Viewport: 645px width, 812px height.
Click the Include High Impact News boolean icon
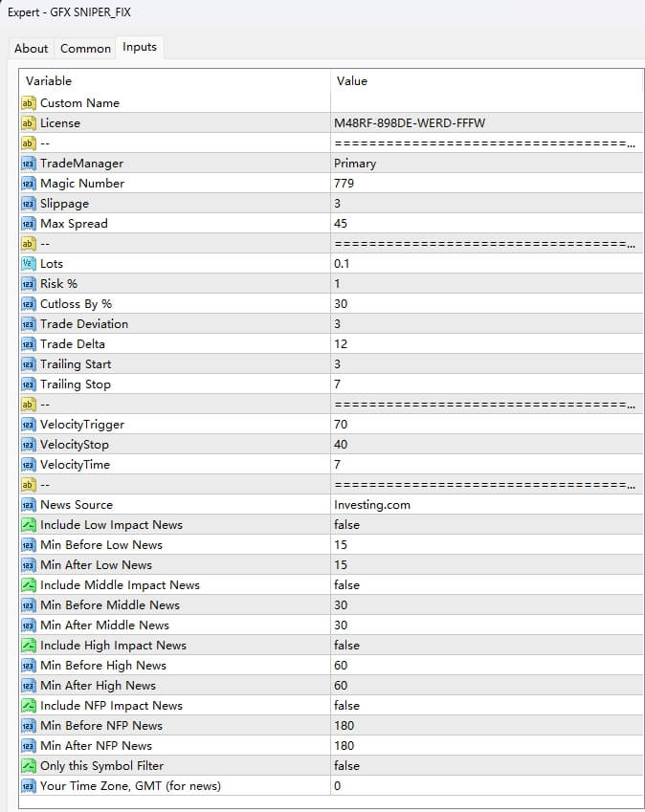pos(28,646)
